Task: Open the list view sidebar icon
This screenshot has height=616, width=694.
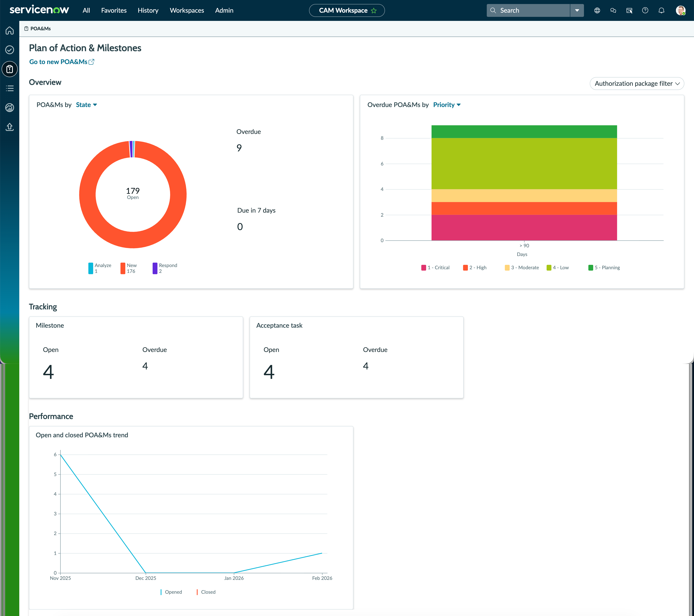Action: [x=9, y=88]
